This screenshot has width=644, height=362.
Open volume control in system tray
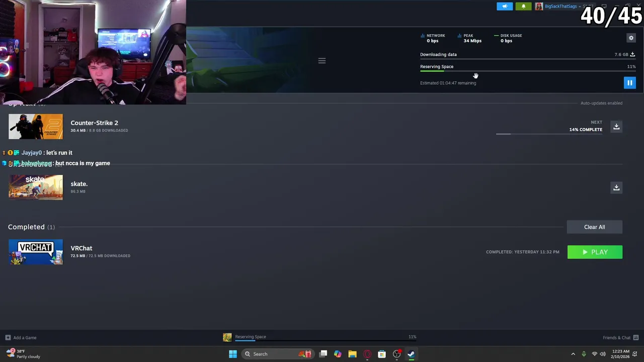603,354
